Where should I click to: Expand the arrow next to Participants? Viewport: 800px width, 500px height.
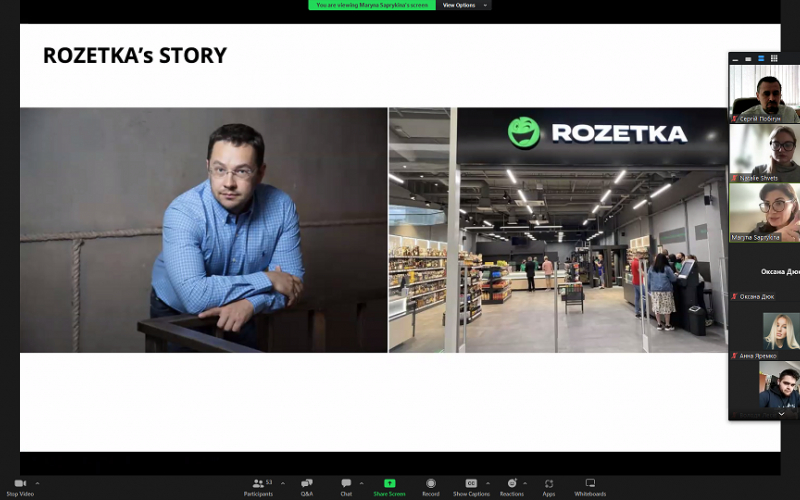283,483
